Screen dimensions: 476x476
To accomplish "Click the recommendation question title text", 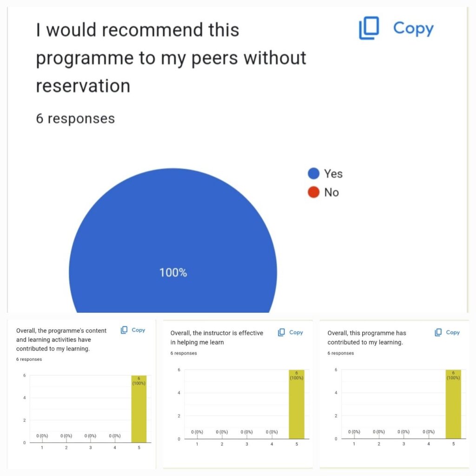I will pos(171,58).
